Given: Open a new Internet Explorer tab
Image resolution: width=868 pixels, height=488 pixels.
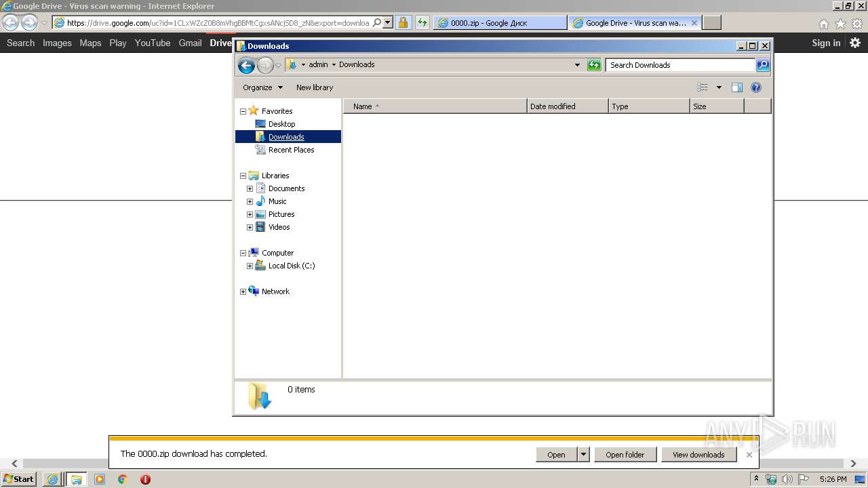Looking at the screenshot, I should [711, 23].
